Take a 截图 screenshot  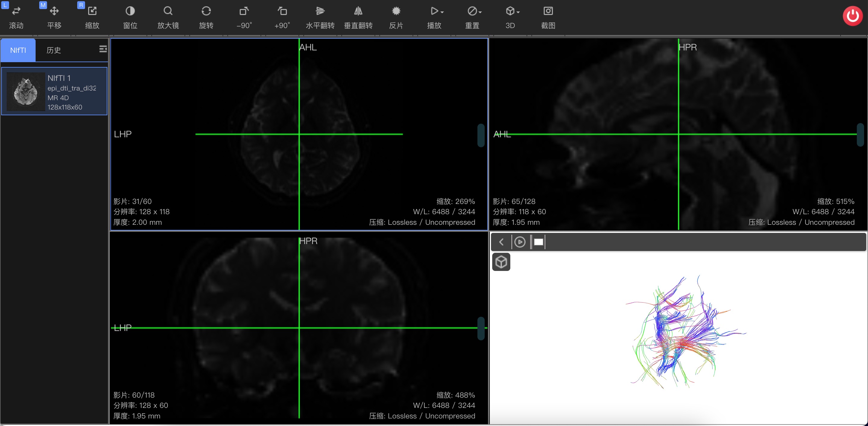(x=548, y=17)
